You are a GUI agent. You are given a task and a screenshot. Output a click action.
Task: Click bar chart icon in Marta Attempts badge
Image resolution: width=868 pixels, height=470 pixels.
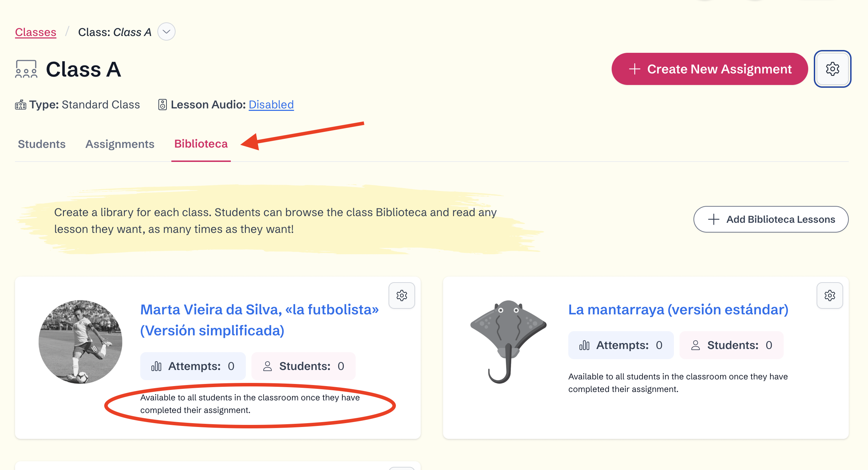click(x=156, y=366)
